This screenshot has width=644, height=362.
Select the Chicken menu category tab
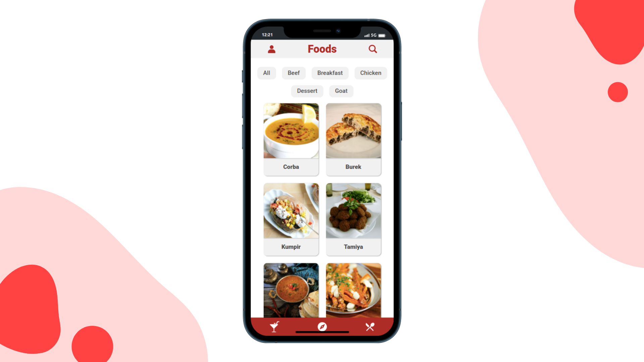(x=370, y=72)
